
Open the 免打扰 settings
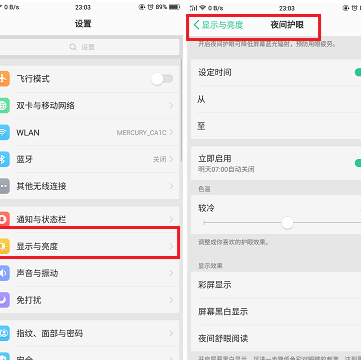coord(90,300)
